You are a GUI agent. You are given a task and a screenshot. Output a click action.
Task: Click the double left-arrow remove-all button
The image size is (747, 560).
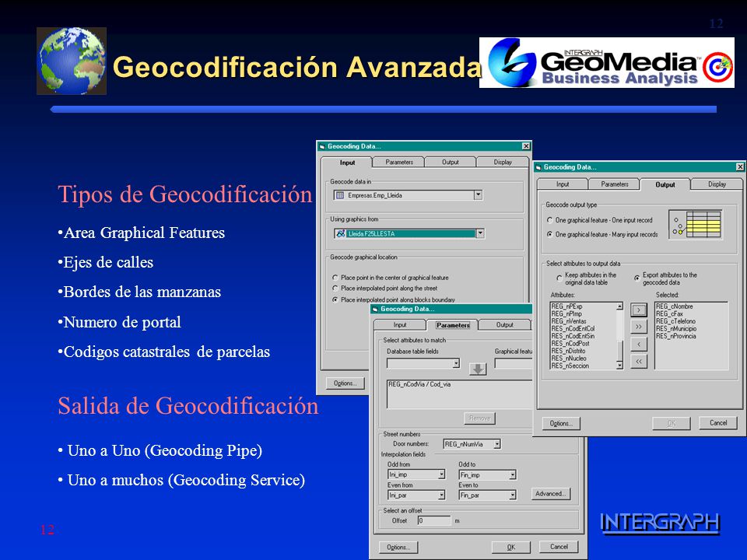639,361
